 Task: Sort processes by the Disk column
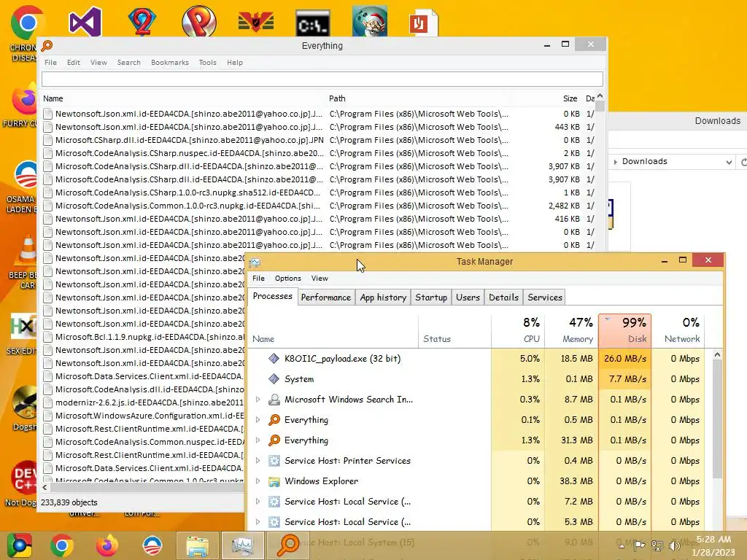(624, 330)
